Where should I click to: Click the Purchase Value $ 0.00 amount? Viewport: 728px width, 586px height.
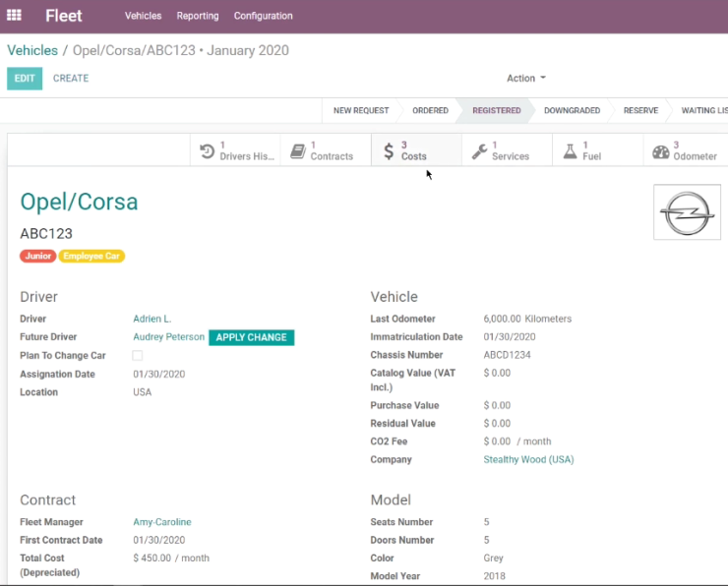tap(497, 405)
